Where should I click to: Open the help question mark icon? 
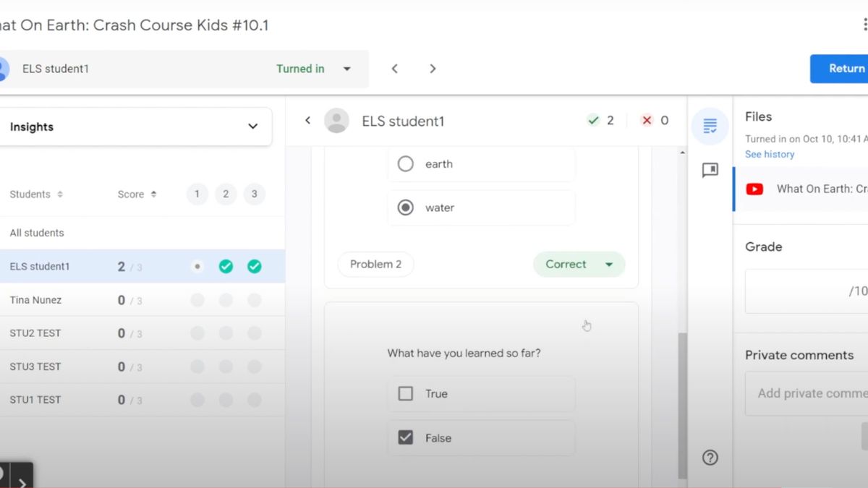pyautogui.click(x=710, y=457)
